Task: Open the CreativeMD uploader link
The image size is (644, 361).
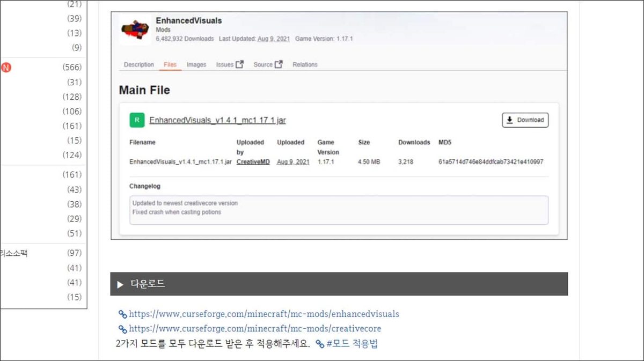Action: pos(253,161)
